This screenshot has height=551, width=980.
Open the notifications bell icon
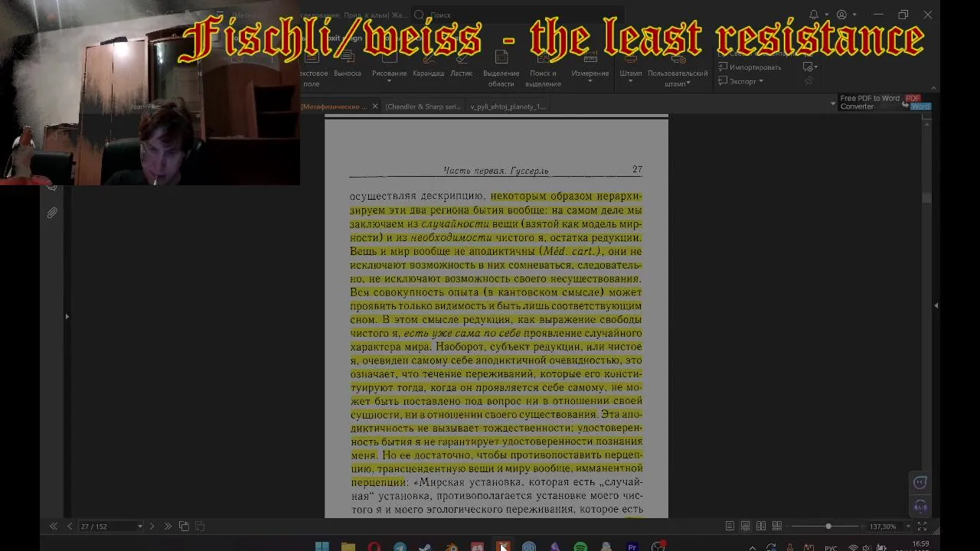[814, 15]
